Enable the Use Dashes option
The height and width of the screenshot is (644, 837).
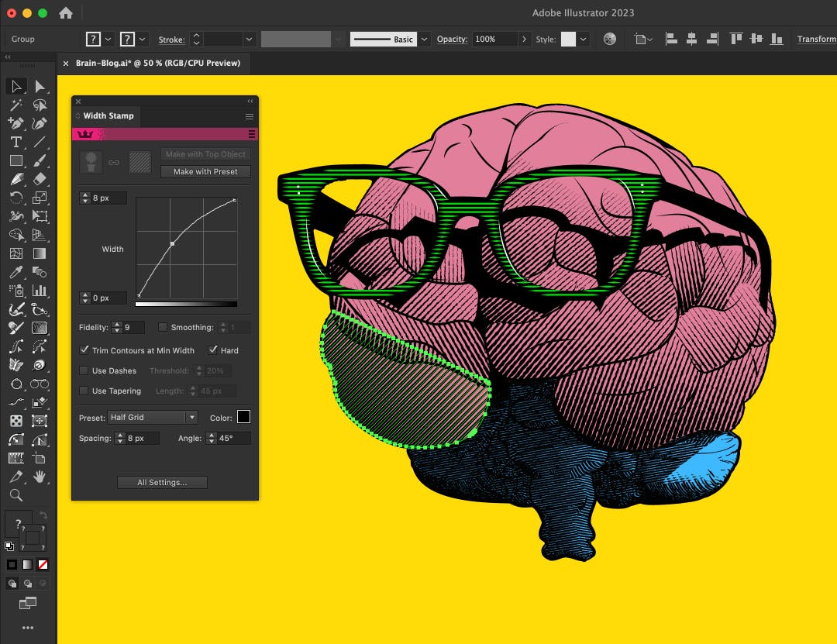(x=84, y=370)
